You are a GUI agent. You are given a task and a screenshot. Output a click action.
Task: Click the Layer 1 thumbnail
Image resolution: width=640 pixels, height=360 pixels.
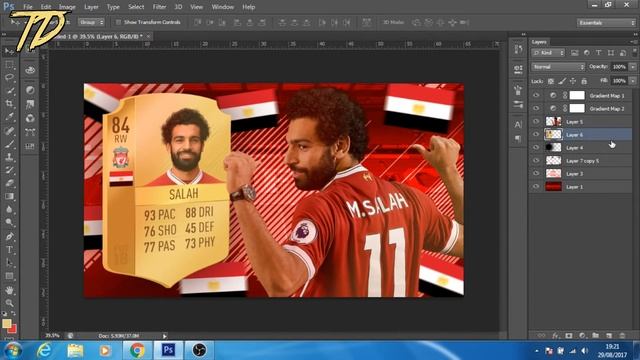tap(553, 187)
